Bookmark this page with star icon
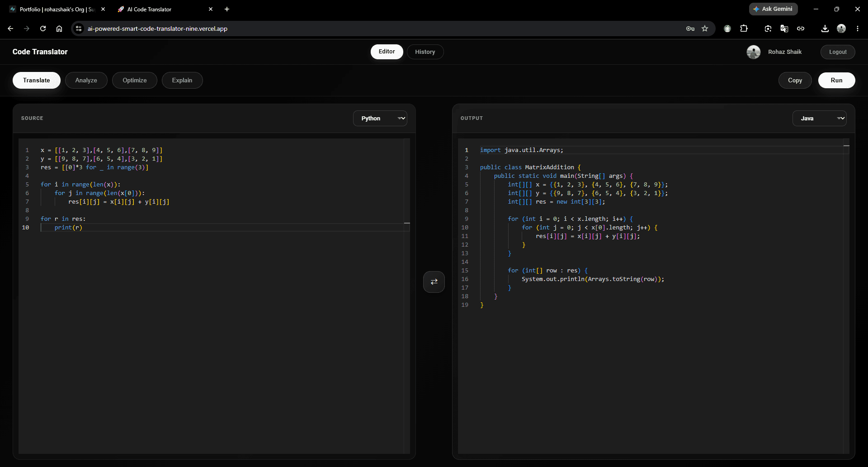868x467 pixels. click(x=705, y=29)
